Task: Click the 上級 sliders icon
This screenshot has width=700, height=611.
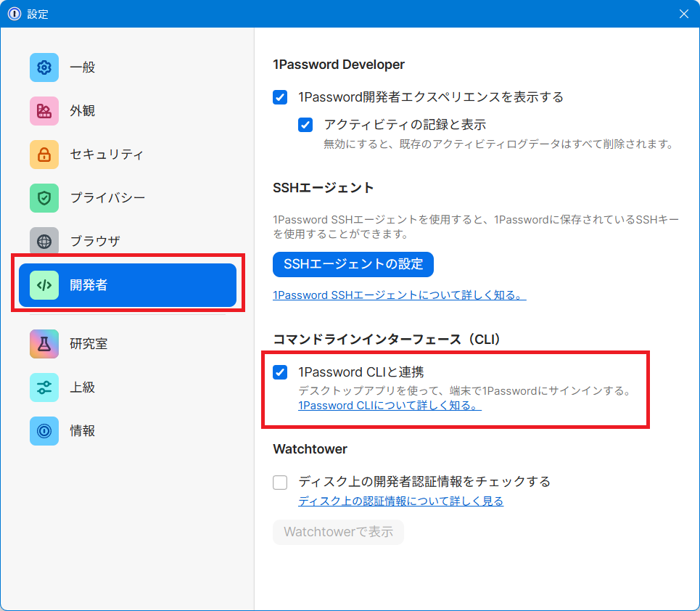Action: 44,387
